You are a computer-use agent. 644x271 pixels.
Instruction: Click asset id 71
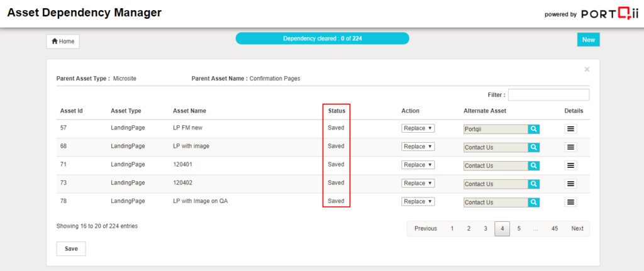64,164
